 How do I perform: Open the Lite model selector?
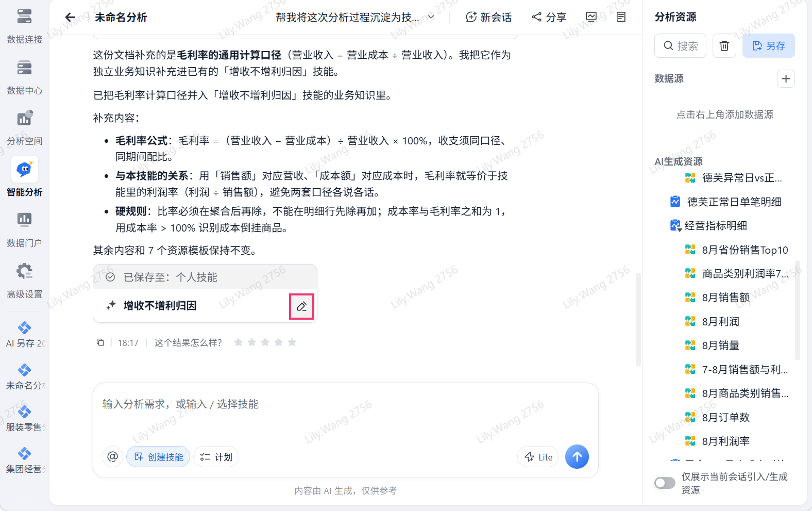coord(538,457)
